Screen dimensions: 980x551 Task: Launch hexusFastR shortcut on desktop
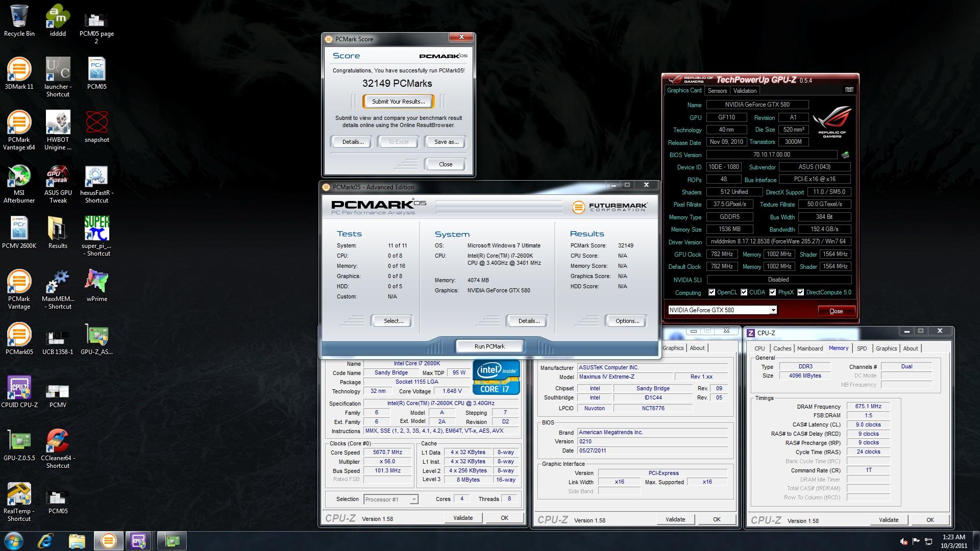97,183
